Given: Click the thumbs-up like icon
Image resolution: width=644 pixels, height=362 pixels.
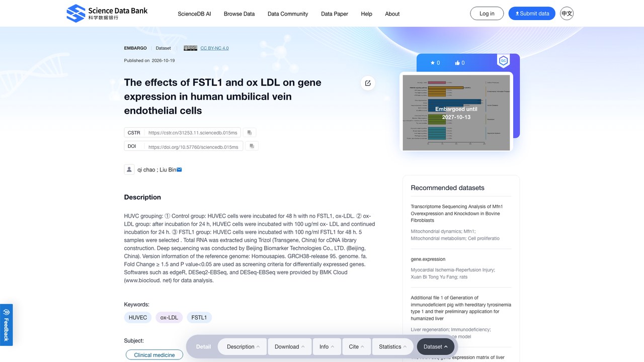Looking at the screenshot, I should pos(457,63).
